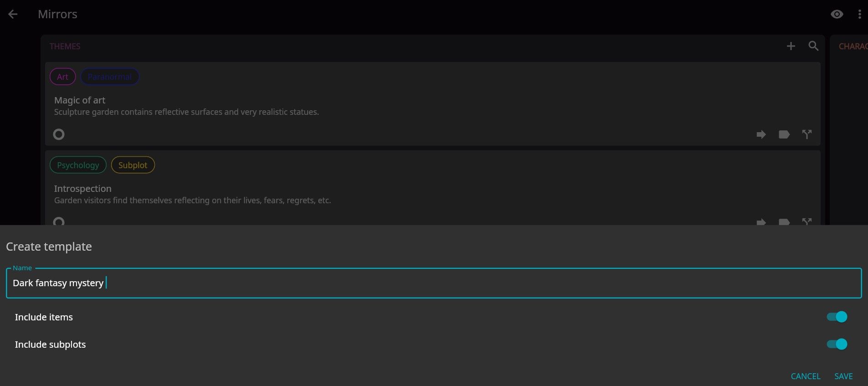Go back using the arrow beside Mirrors
Screen dimensions: 868x386
click(13, 14)
